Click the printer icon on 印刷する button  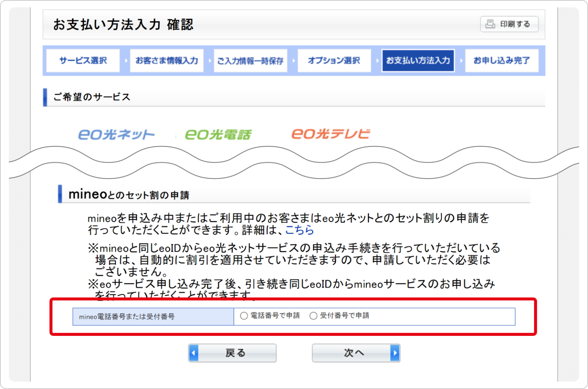(491, 24)
